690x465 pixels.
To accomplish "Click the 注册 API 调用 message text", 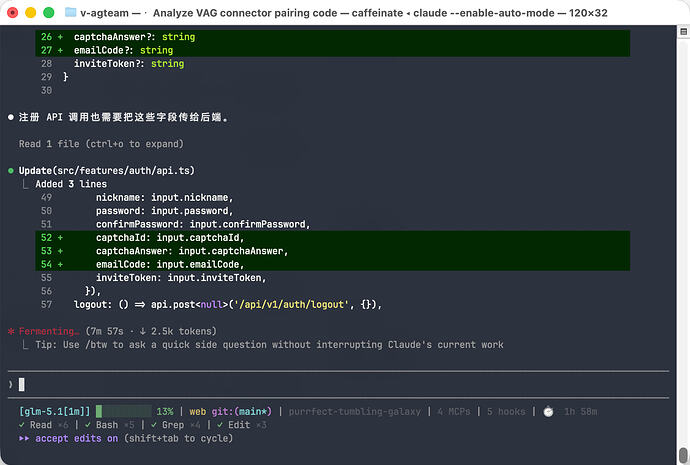I will [x=123, y=117].
